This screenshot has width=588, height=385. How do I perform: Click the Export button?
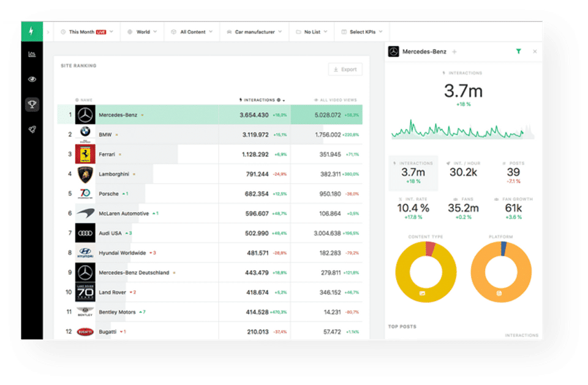click(x=345, y=69)
